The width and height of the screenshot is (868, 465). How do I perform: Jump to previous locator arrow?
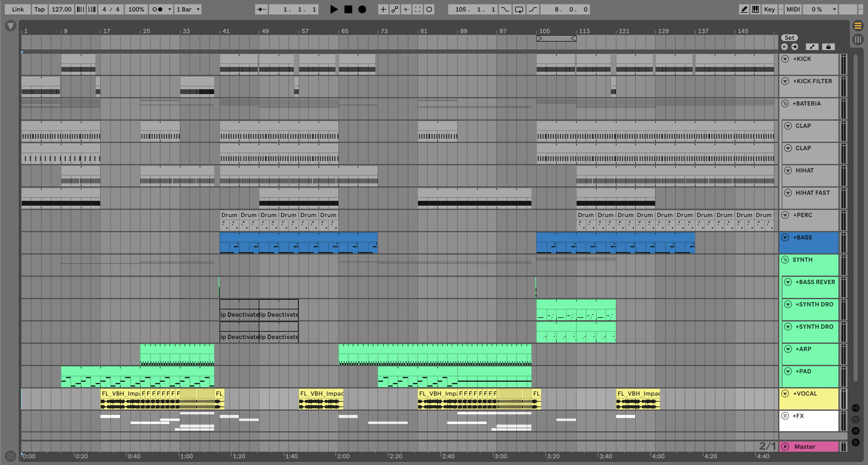(785, 47)
